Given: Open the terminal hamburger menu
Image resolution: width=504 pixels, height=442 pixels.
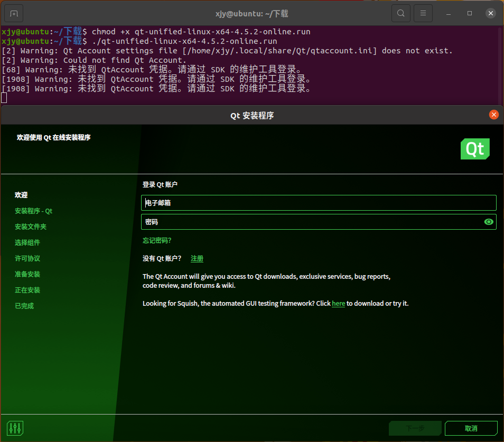Looking at the screenshot, I should [423, 13].
